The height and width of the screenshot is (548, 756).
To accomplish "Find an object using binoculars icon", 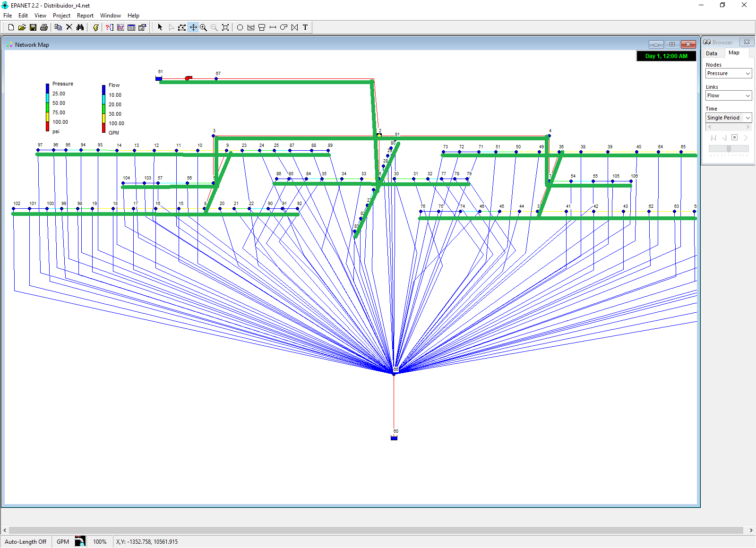I will [x=80, y=27].
